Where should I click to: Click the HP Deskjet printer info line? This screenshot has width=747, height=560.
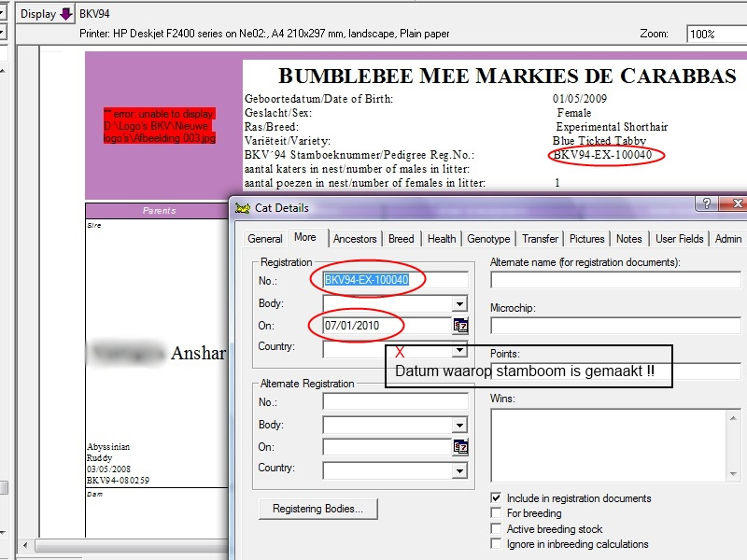[x=264, y=34]
